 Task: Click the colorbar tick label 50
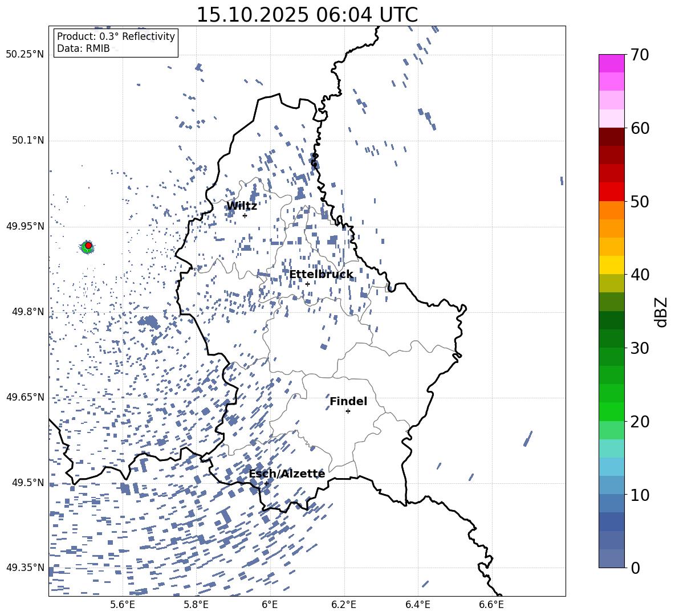coord(640,201)
